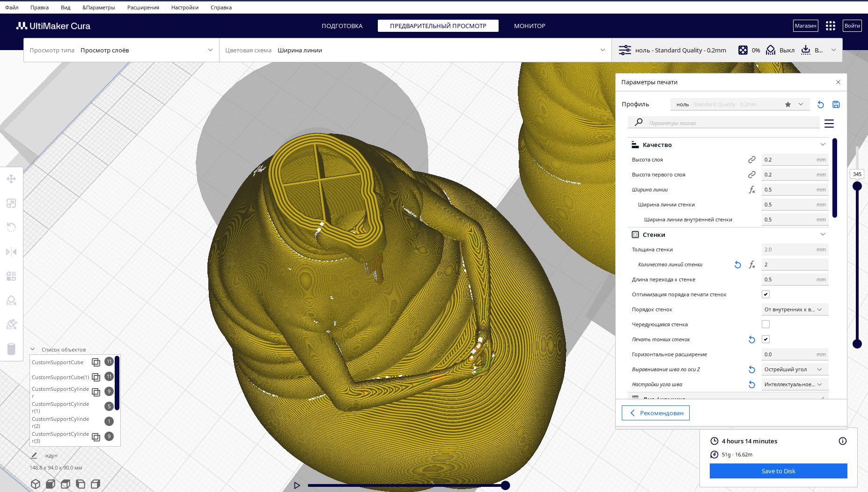Switch to the ПОДГОТОВКА stage tab

click(342, 26)
